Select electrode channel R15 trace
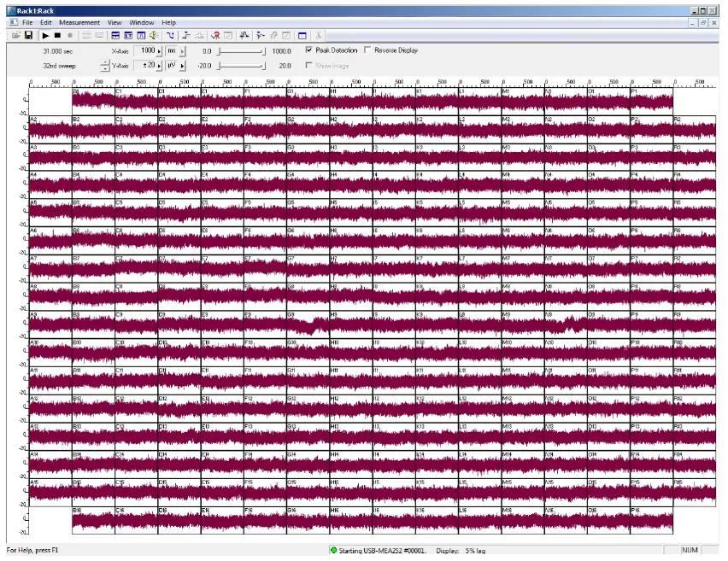This screenshot has height=561, width=728. click(x=695, y=492)
